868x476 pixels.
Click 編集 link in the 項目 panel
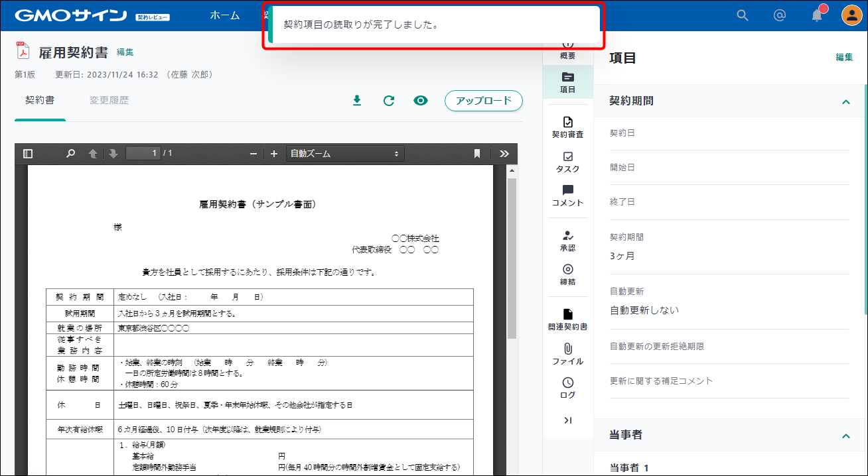tap(843, 58)
